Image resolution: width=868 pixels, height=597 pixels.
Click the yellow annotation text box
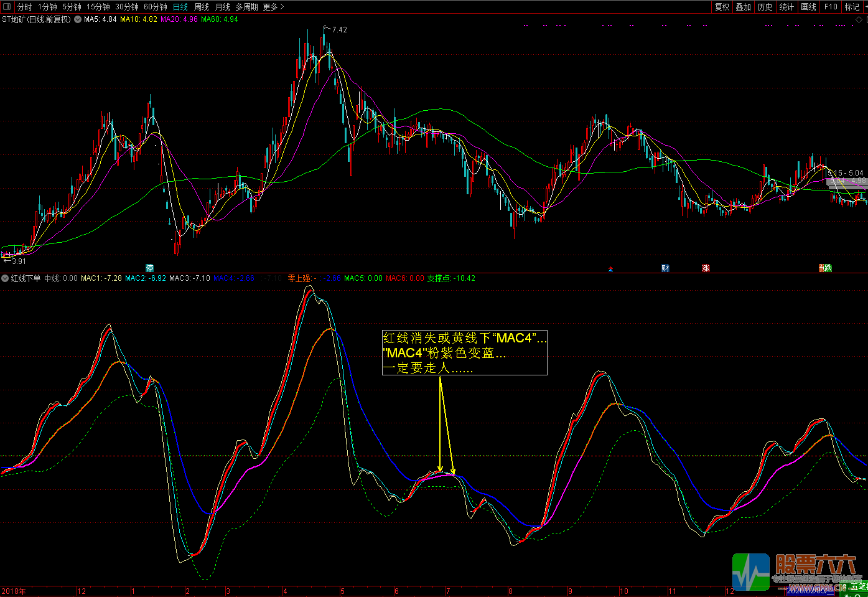[x=465, y=352]
